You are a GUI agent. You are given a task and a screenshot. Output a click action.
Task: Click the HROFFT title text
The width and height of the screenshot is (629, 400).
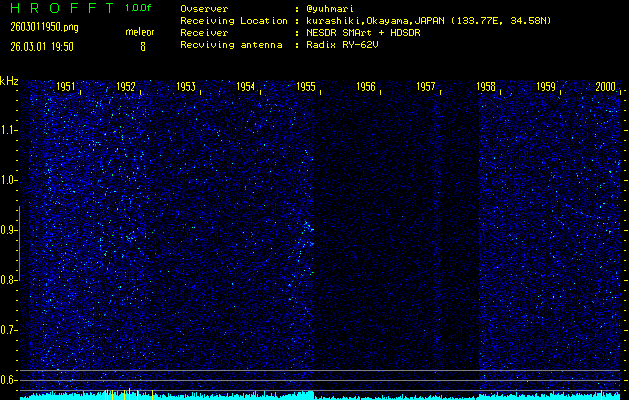(62, 8)
